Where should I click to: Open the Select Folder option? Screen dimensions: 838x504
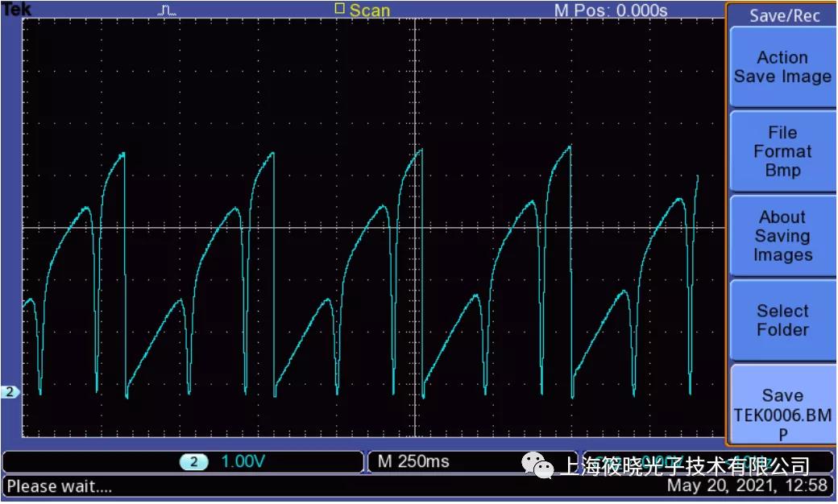(782, 320)
